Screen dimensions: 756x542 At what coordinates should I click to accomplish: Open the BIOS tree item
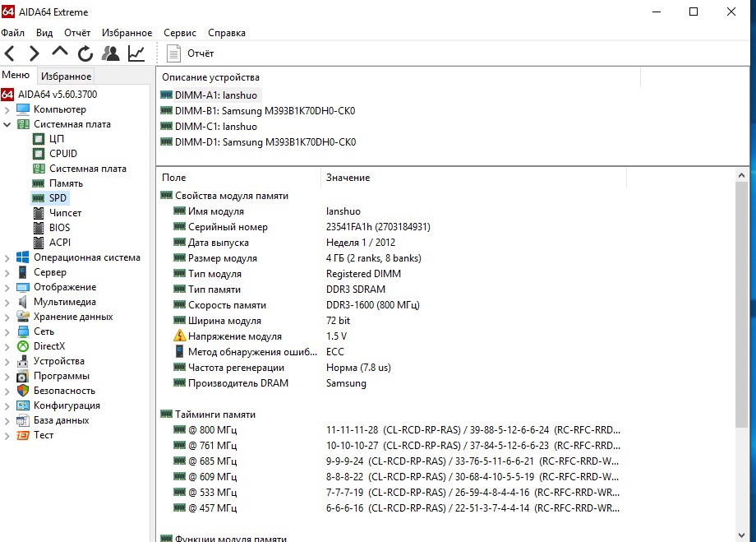click(59, 227)
